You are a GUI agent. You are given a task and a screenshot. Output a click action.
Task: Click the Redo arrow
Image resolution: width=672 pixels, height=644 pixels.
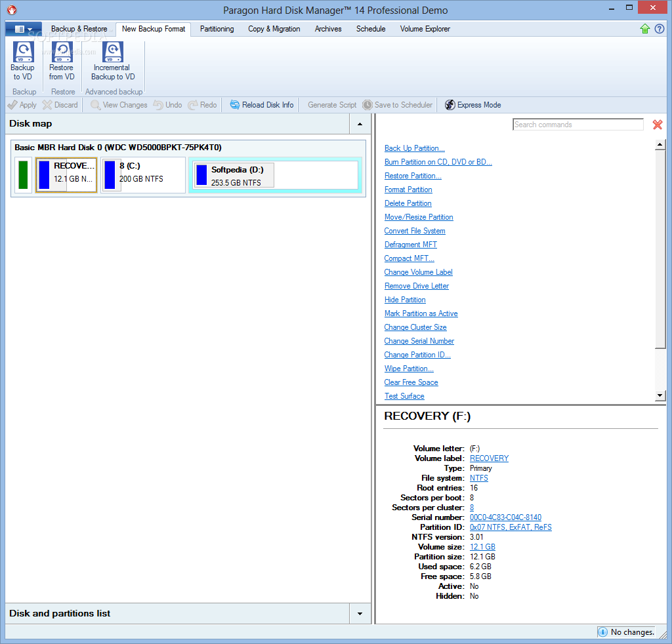coord(203,105)
